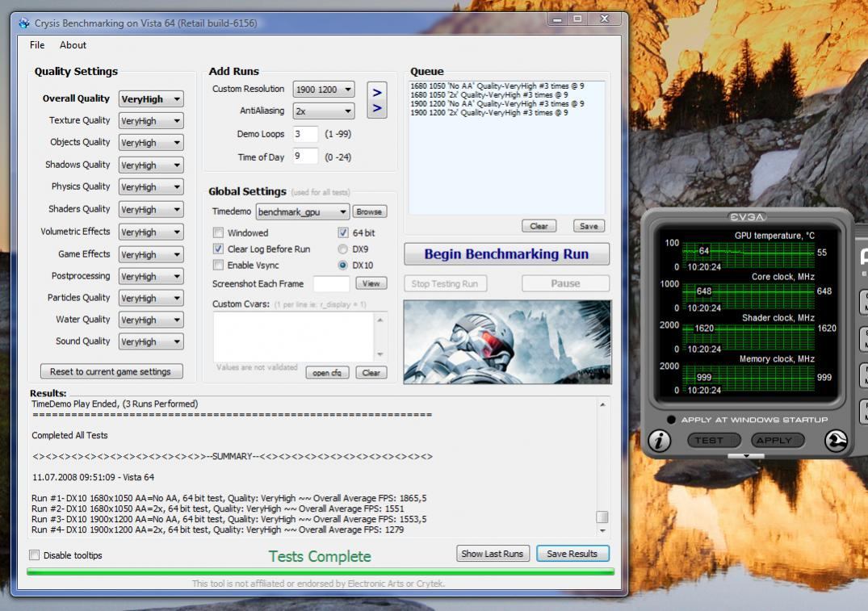Expand the EVGA panel bottom arrow
The height and width of the screenshot is (611, 868).
click(746, 456)
